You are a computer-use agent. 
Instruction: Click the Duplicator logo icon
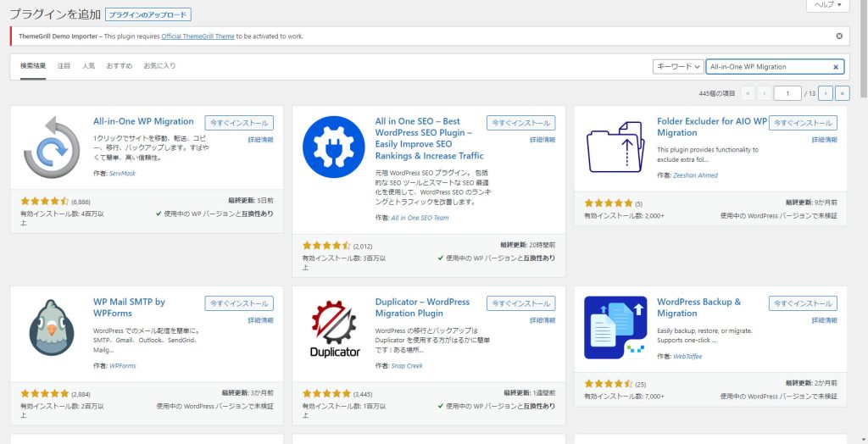click(x=334, y=328)
